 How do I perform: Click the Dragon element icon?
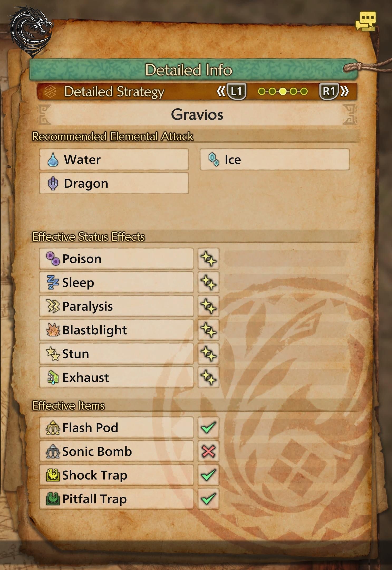click(x=53, y=183)
